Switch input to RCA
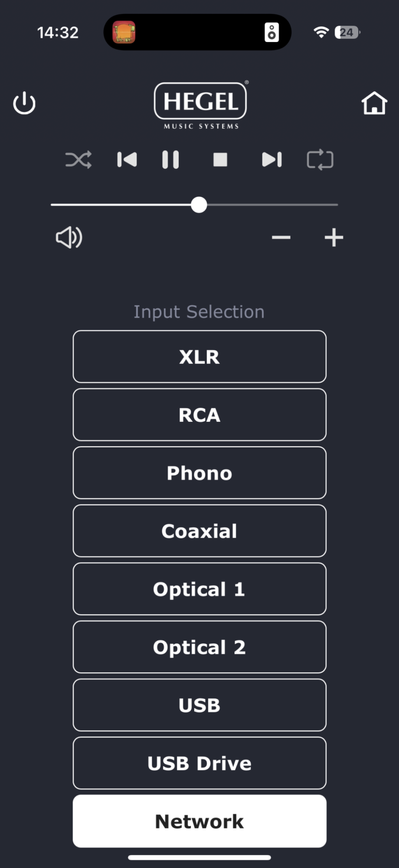 (x=199, y=415)
